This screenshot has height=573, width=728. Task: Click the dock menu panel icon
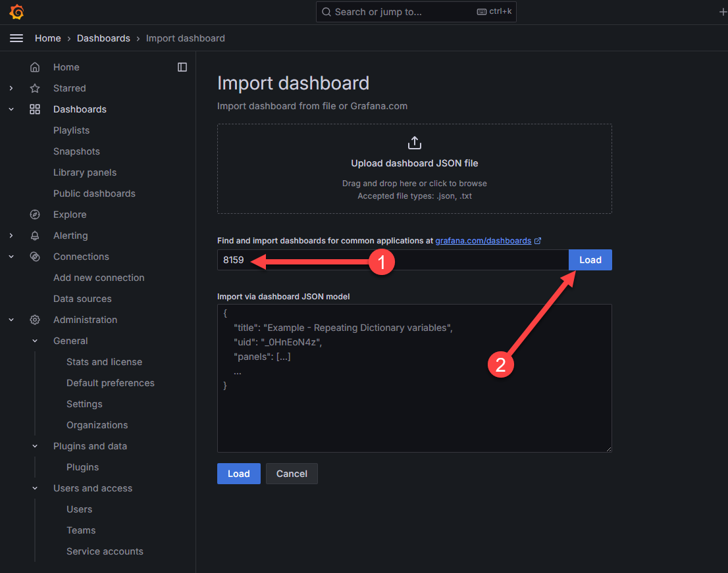(x=182, y=67)
